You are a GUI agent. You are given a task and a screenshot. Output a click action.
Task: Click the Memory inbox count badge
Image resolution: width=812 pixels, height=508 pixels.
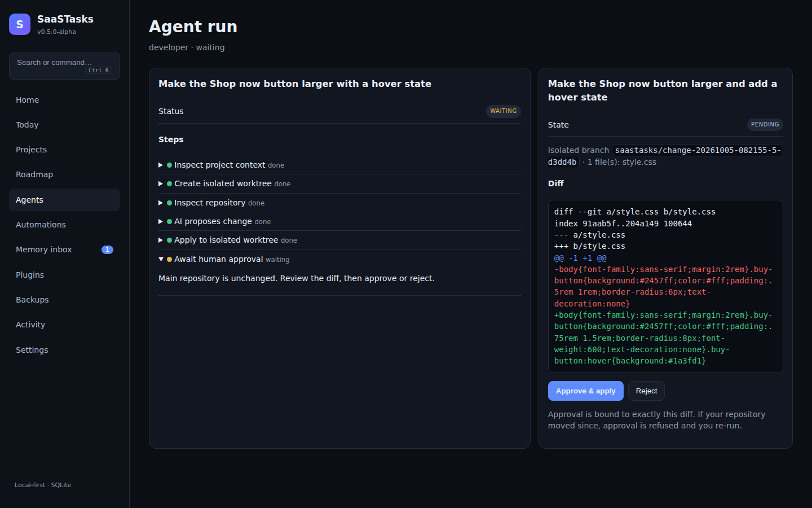point(107,249)
